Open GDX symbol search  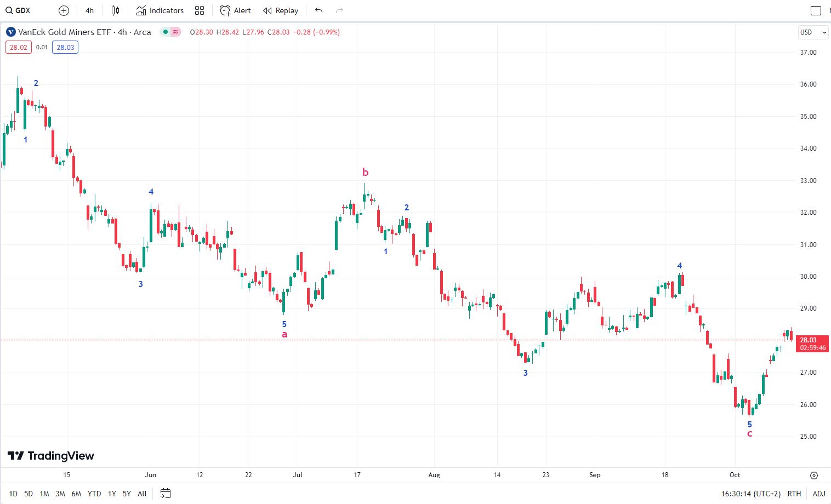click(18, 10)
